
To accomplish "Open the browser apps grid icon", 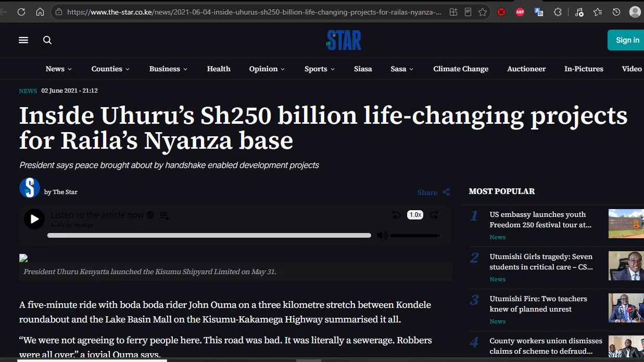I will pyautogui.click(x=453, y=12).
